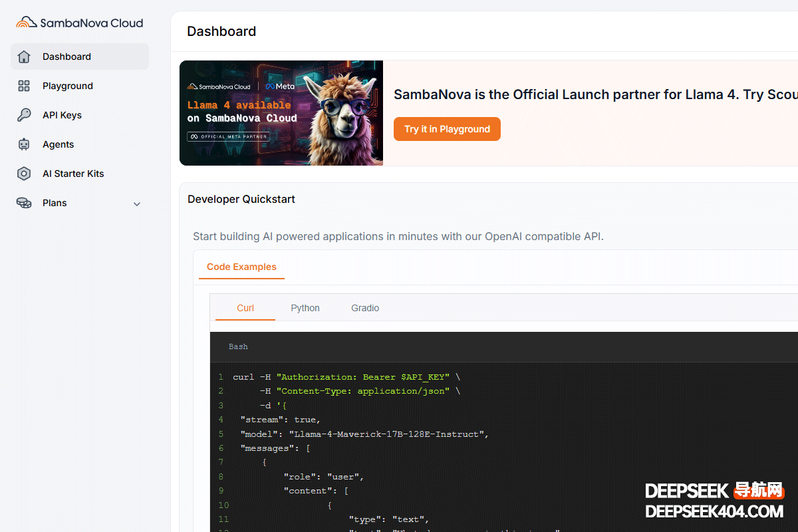Switch to the Gradio code tab
The width and height of the screenshot is (798, 532).
[365, 308]
